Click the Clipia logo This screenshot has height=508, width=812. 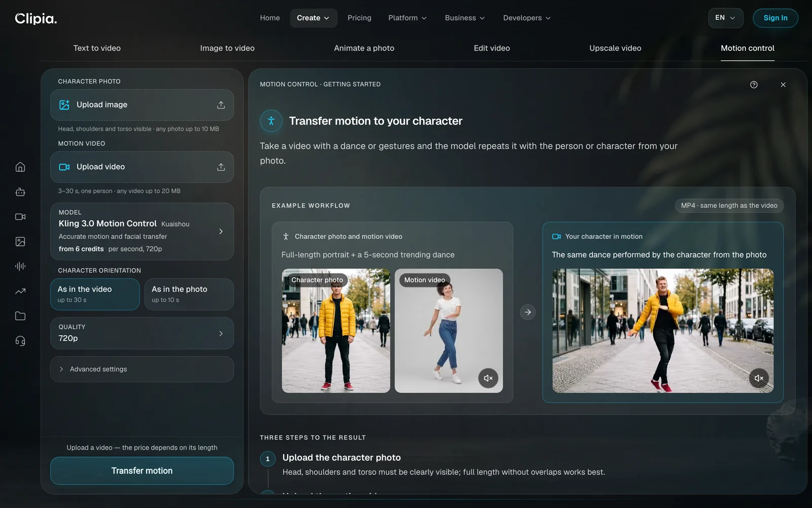click(x=36, y=18)
